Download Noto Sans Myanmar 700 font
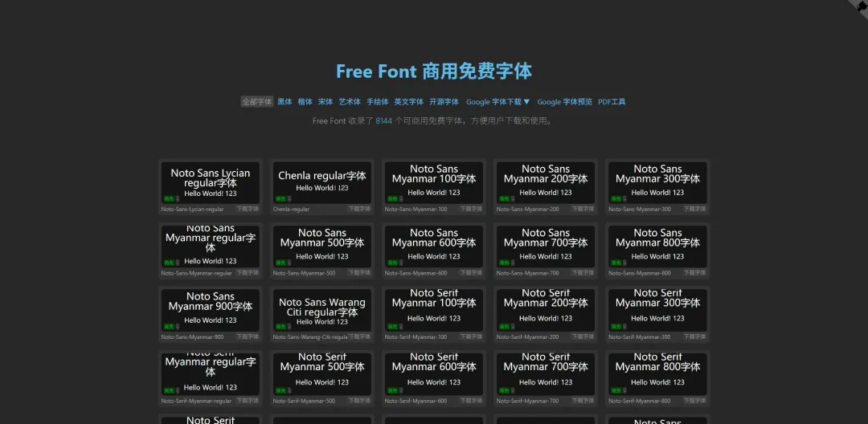The image size is (868, 424). [x=583, y=272]
